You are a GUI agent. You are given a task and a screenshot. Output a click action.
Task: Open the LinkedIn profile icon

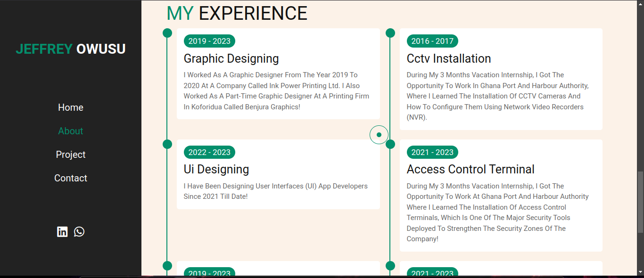coord(62,231)
